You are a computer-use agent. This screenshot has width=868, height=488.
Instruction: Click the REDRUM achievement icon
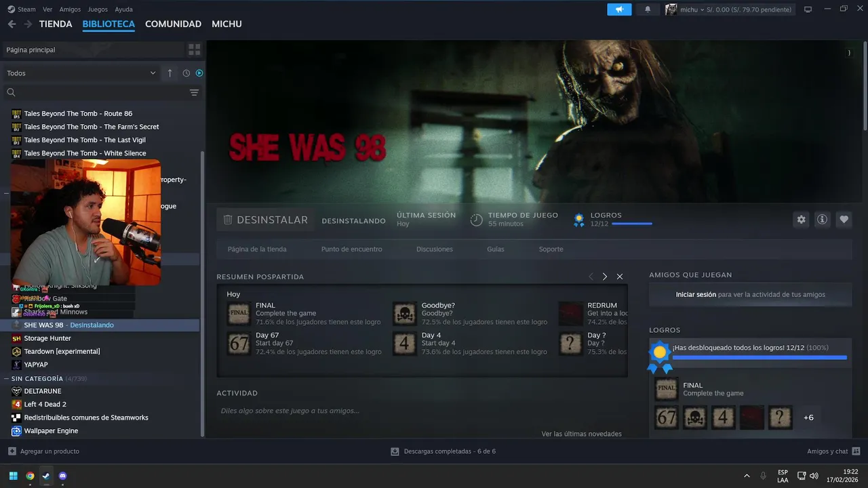[x=571, y=314]
